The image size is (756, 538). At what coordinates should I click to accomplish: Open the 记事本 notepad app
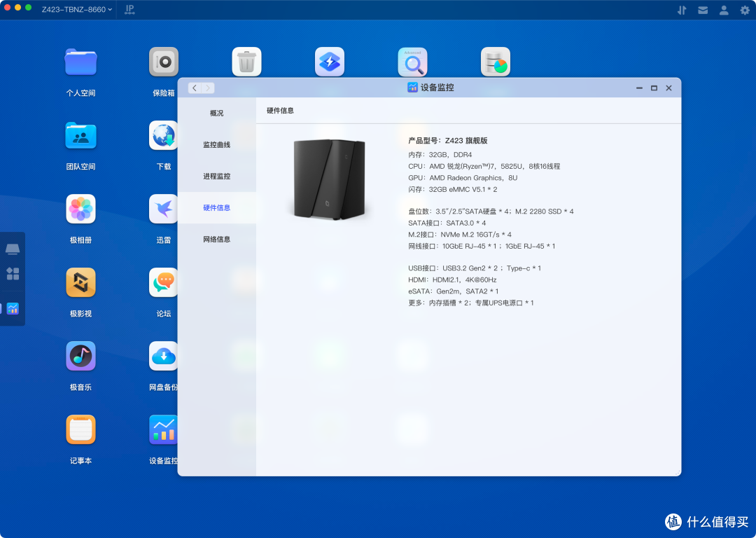pos(80,429)
